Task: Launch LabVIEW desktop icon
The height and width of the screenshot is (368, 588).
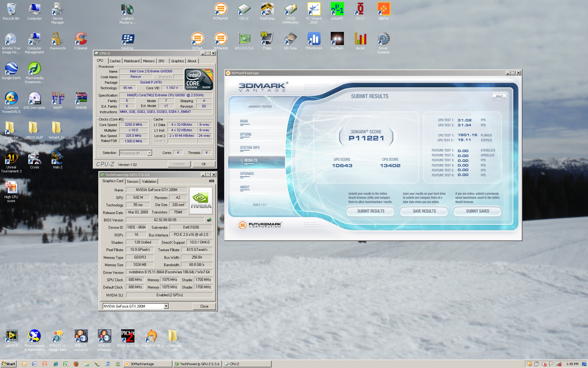Action: pyautogui.click(x=11, y=339)
